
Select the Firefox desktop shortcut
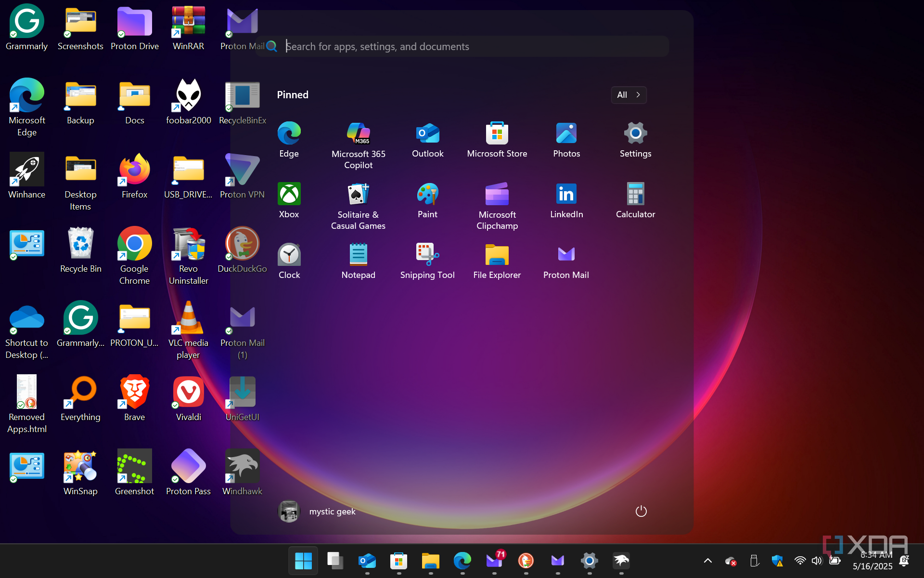[x=134, y=176]
